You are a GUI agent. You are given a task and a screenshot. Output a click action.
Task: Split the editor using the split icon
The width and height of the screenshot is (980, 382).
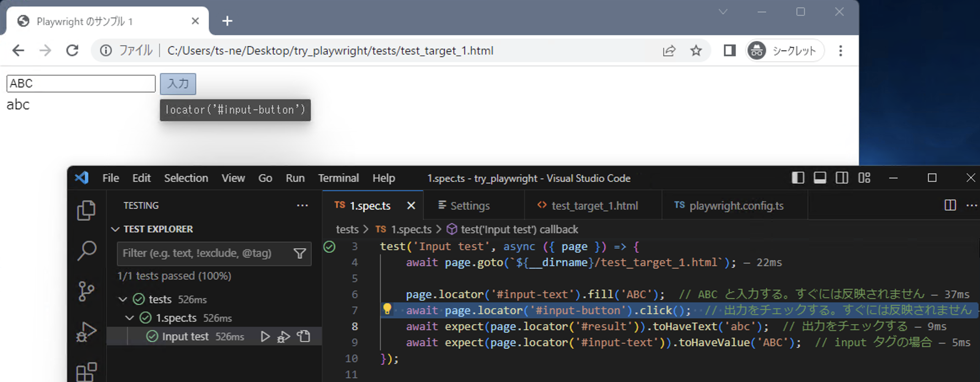coord(950,205)
